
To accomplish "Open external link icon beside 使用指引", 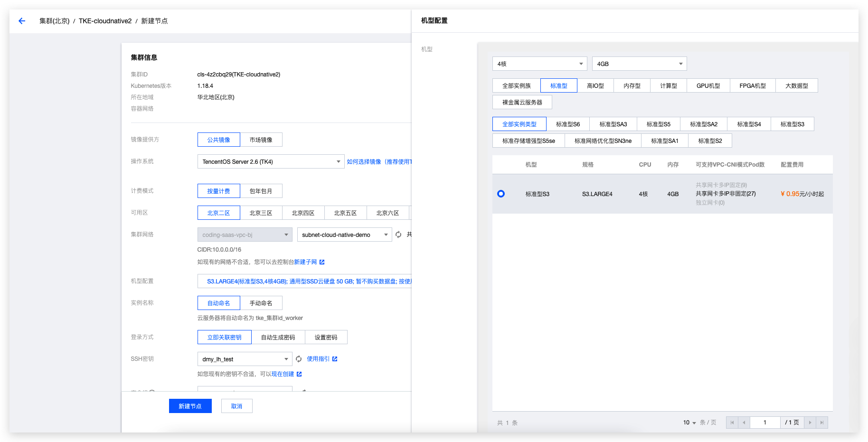I will pos(335,359).
